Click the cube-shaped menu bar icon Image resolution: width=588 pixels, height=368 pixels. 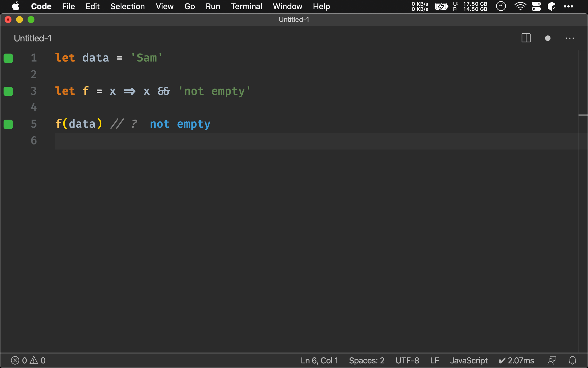[552, 6]
